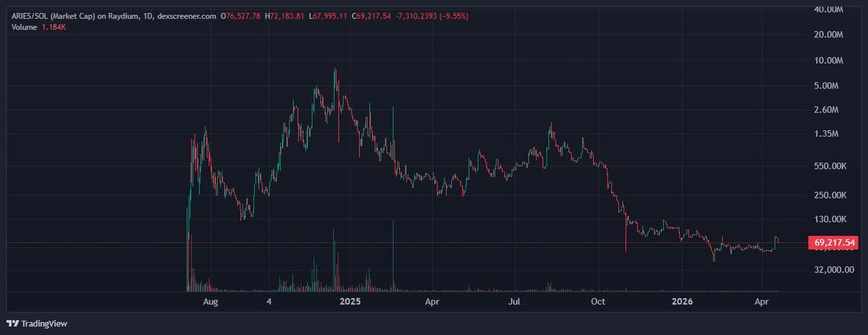Select the close value C69,217.54

click(371, 16)
